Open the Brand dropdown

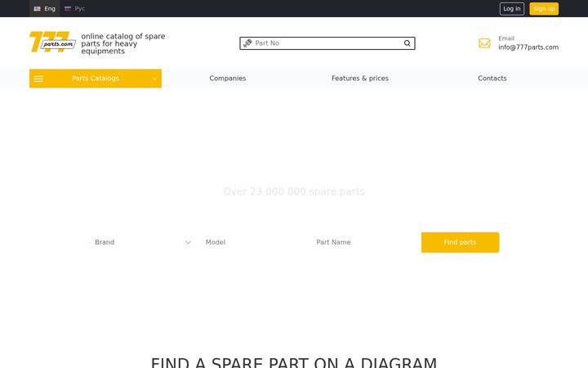(143, 242)
